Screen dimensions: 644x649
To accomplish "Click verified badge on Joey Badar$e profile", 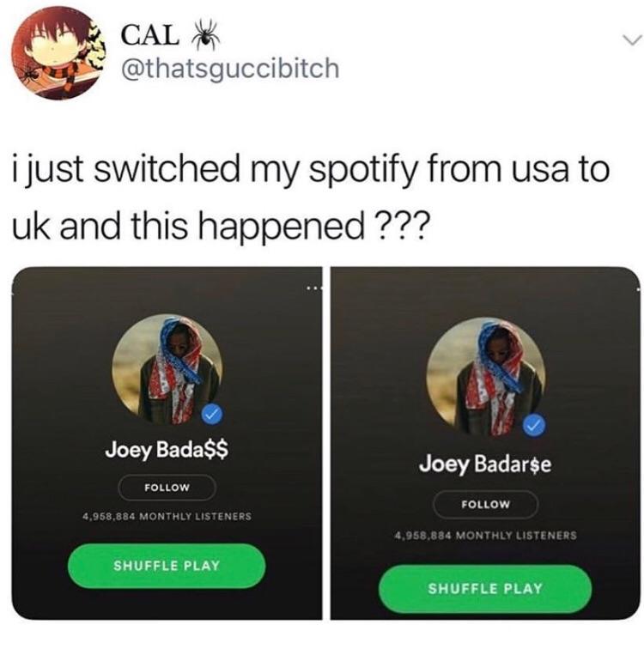I will coord(534,425).
